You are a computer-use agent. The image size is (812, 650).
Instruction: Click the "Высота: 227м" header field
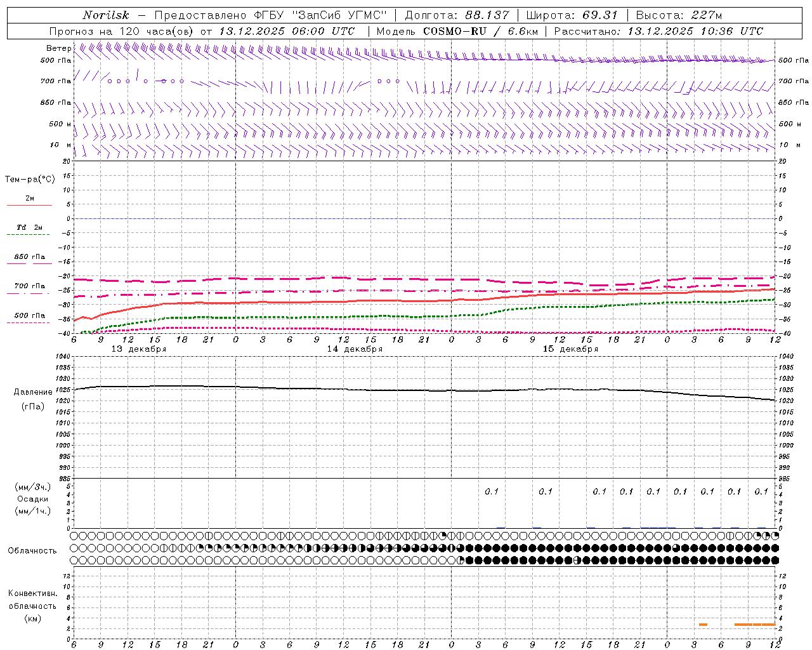click(x=679, y=15)
